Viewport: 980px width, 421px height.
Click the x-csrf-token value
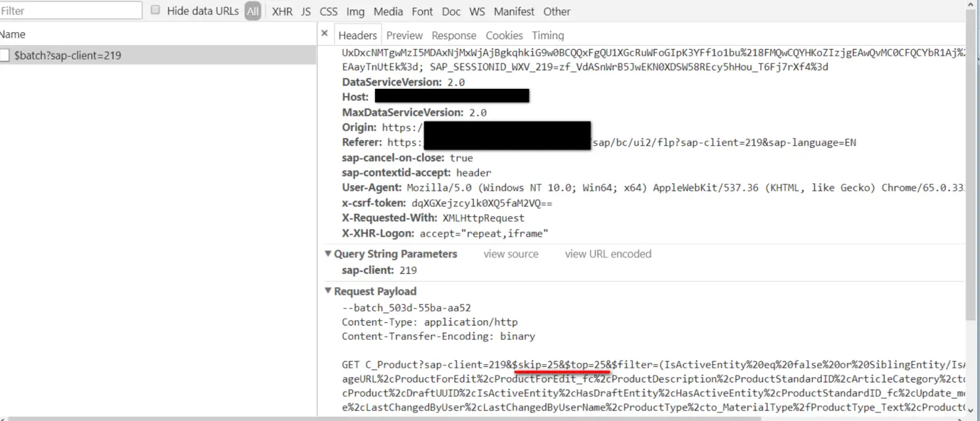pyautogui.click(x=482, y=203)
